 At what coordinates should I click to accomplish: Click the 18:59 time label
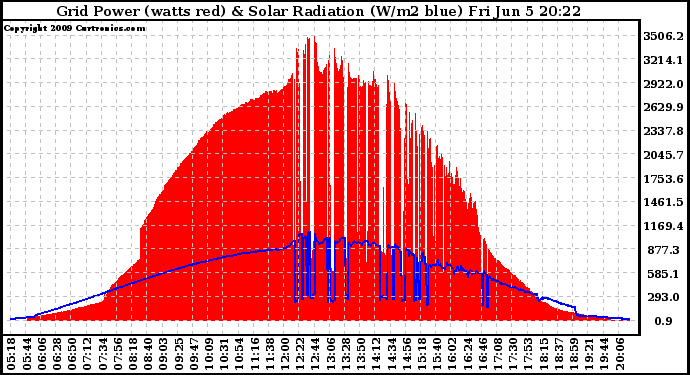coord(573,354)
